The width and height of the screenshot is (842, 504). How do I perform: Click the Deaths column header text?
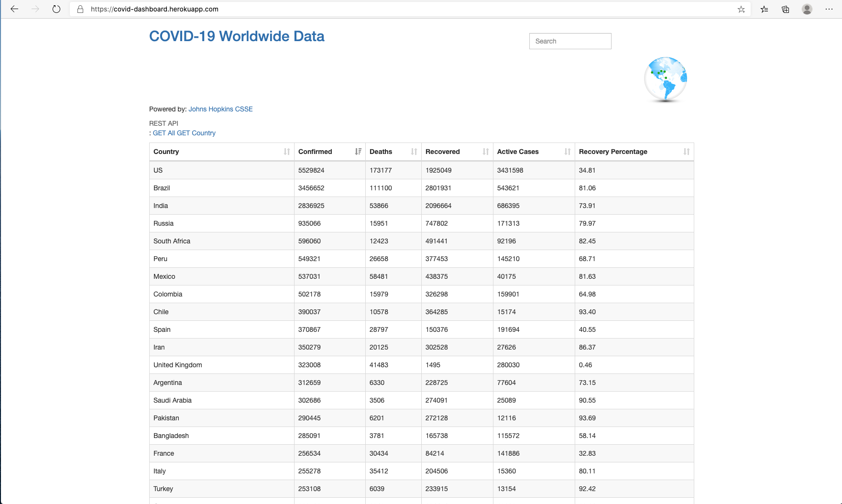[381, 152]
